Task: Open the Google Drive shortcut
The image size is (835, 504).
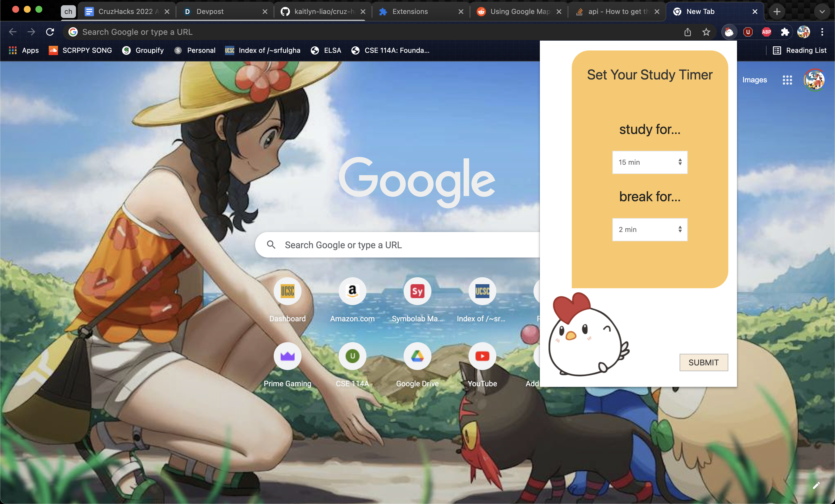Action: [417, 356]
